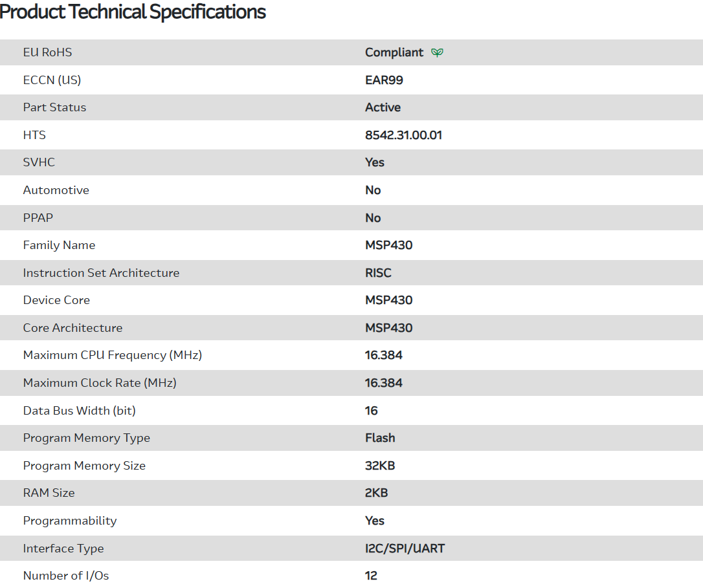703x588 pixels.
Task: Click the EAR99 value
Action: tap(384, 80)
